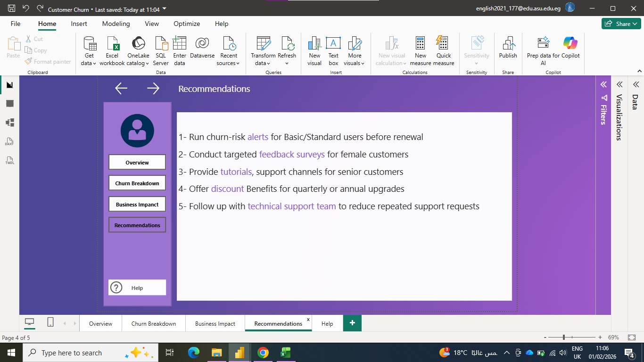Viewport: 644px width, 362px height.
Task: Open the Get data source picker
Action: pyautogui.click(x=89, y=51)
